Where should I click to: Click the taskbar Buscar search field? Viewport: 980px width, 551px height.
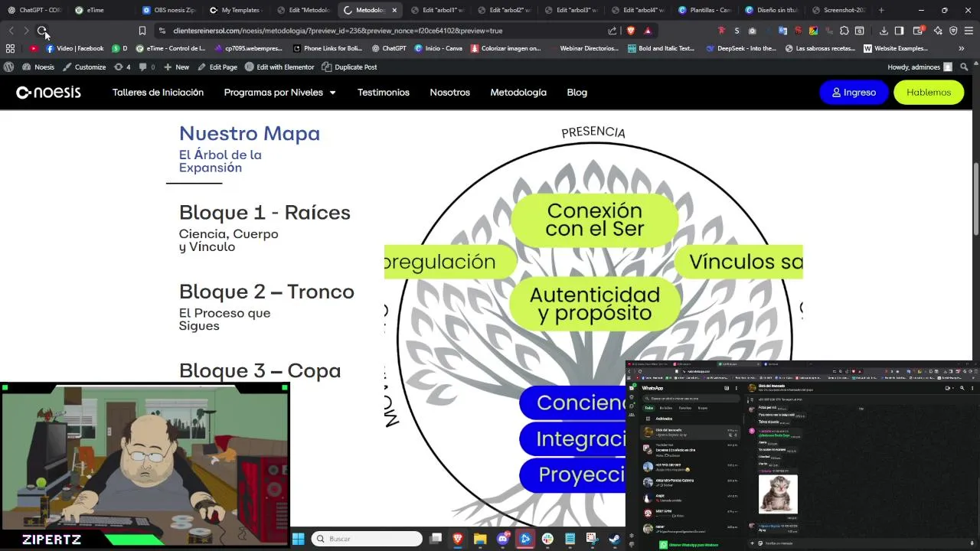pos(367,539)
